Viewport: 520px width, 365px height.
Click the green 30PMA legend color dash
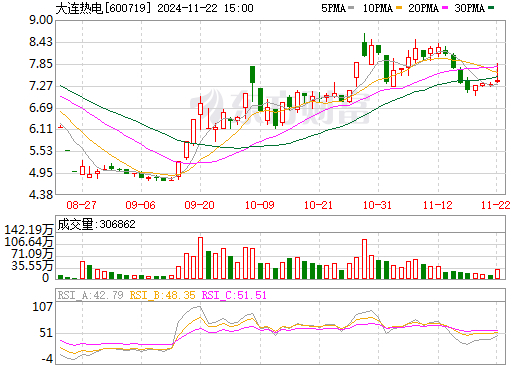click(491, 8)
